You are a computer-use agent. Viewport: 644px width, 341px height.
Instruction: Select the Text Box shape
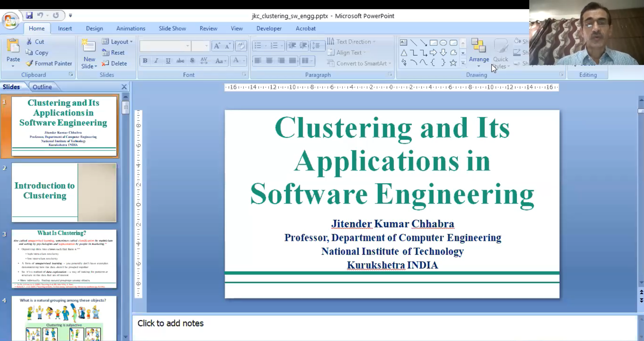tap(404, 43)
